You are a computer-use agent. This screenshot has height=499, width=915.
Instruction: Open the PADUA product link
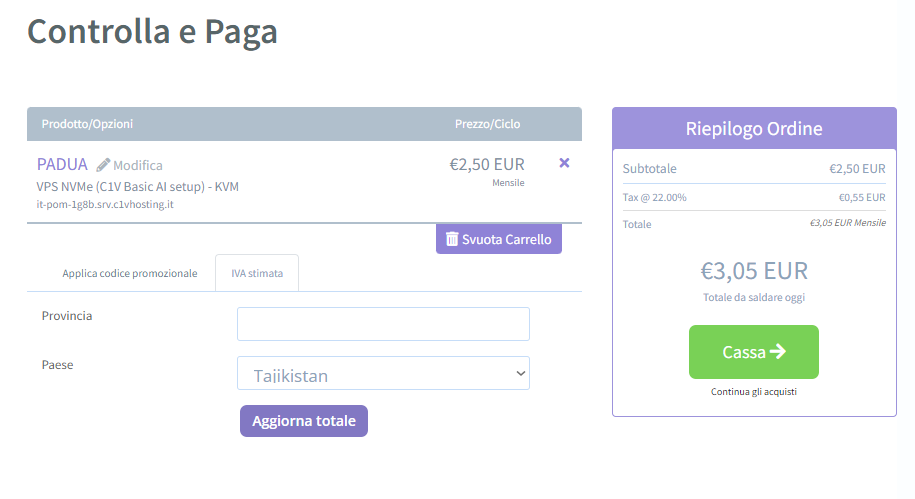click(x=62, y=165)
